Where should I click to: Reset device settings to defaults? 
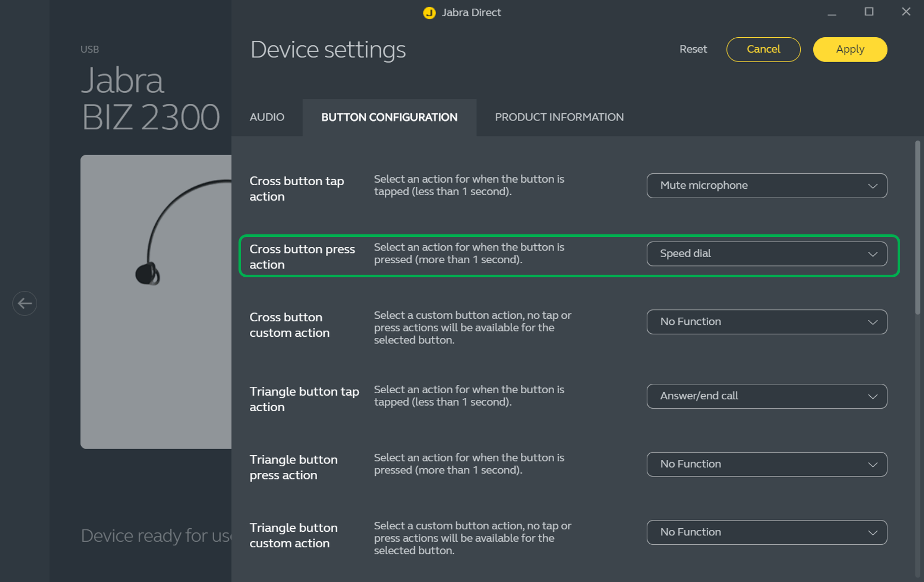[693, 50]
